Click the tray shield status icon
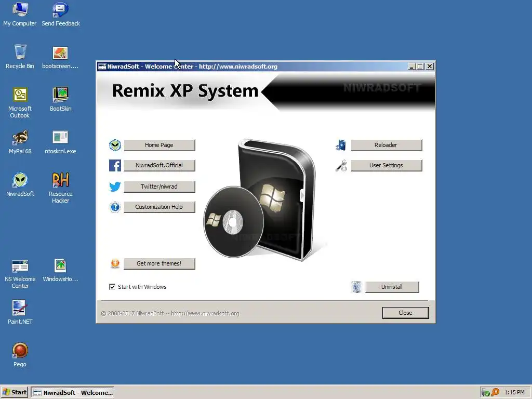This screenshot has width=532, height=399. click(x=485, y=393)
